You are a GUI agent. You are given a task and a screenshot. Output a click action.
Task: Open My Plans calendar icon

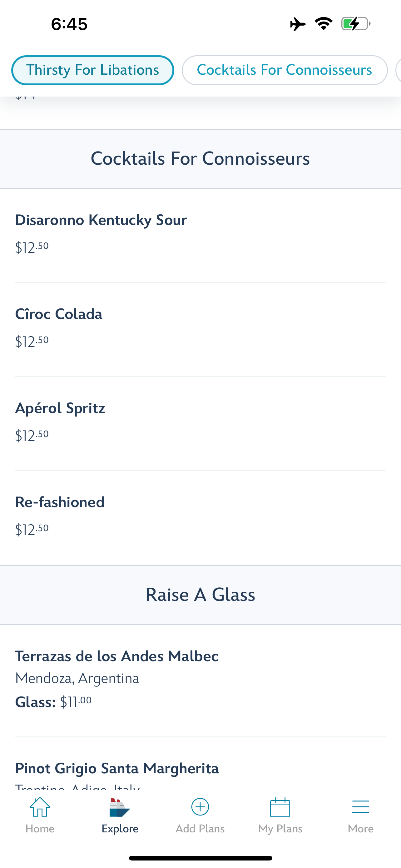click(x=280, y=807)
